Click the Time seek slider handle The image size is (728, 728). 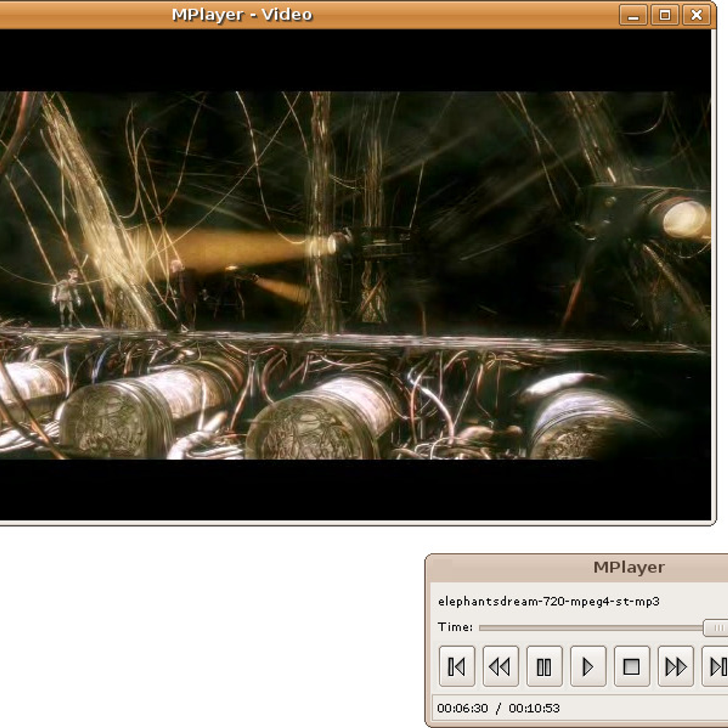(716, 628)
